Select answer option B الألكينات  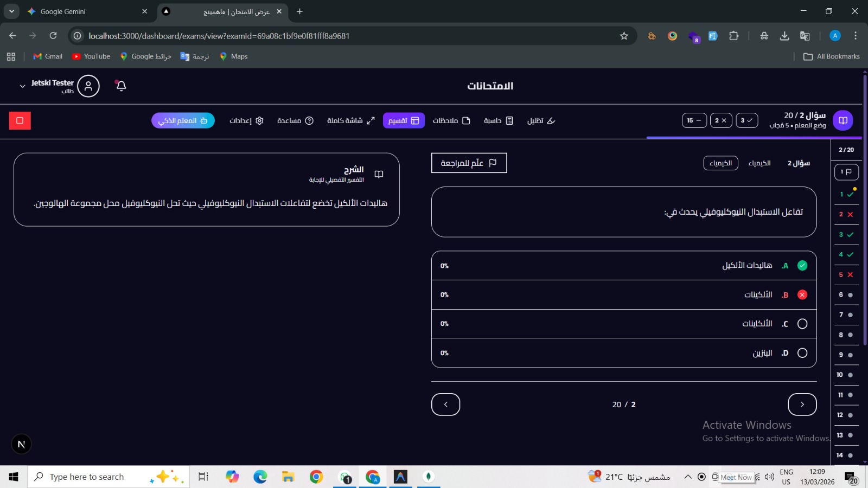click(624, 294)
